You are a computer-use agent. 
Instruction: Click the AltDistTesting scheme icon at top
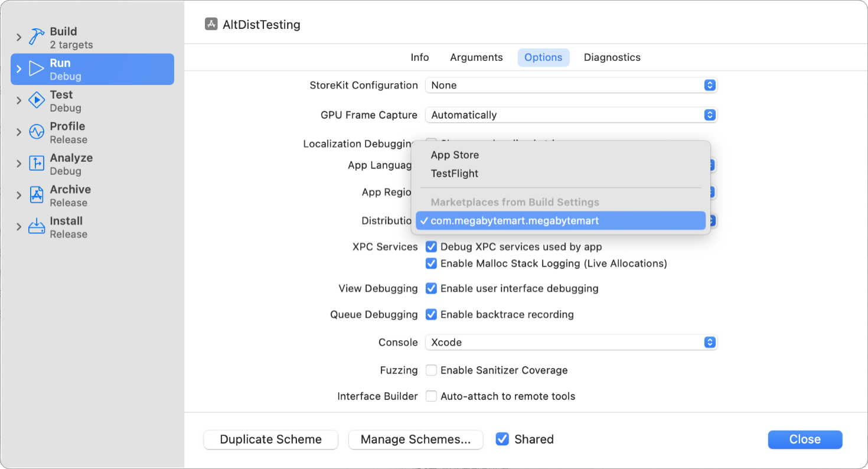211,24
